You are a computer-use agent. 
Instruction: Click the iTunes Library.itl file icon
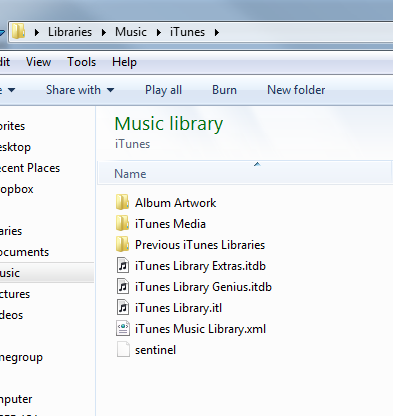pyautogui.click(x=123, y=308)
